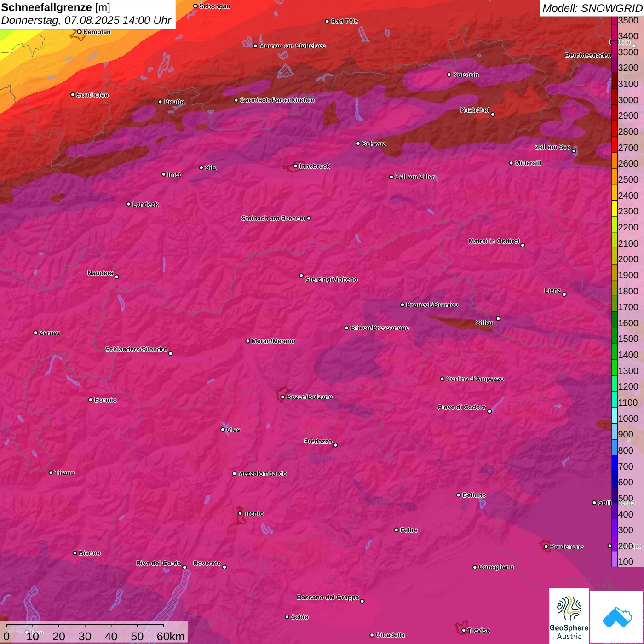
Task: Click the Kempten city marker
Action: 79,32
